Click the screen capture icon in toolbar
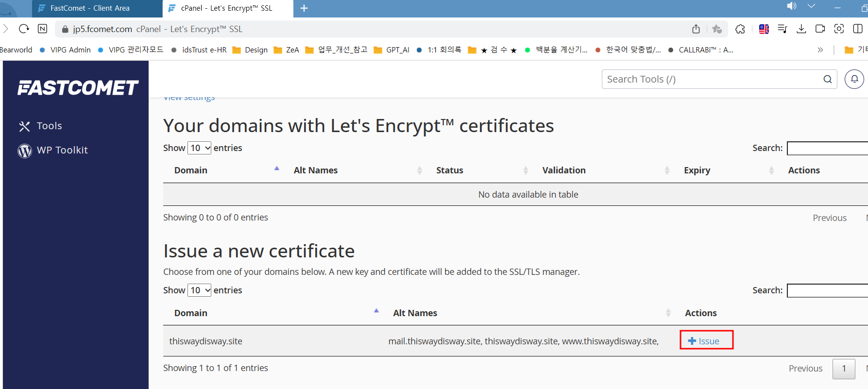The width and height of the screenshot is (868, 389). [839, 29]
